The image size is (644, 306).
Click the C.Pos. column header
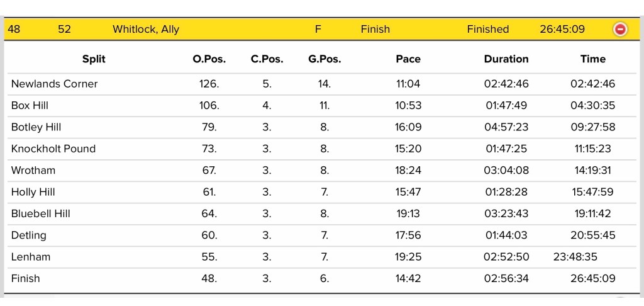(267, 59)
